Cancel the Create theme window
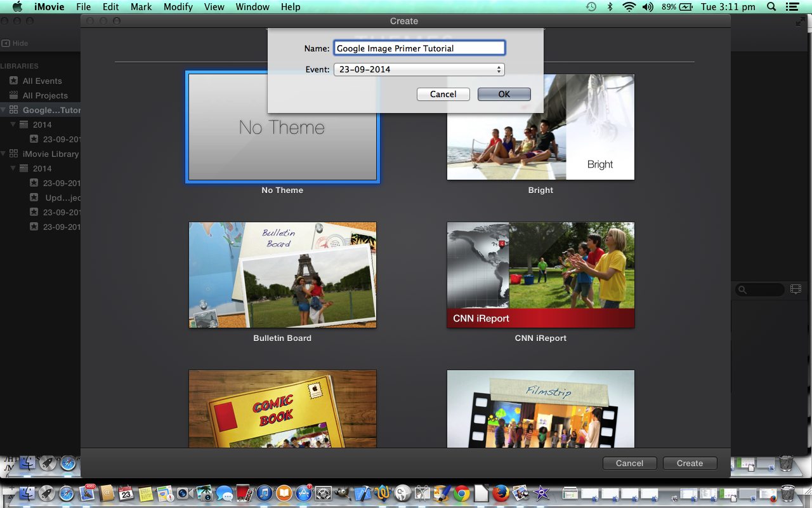This screenshot has height=508, width=812. 629,463
